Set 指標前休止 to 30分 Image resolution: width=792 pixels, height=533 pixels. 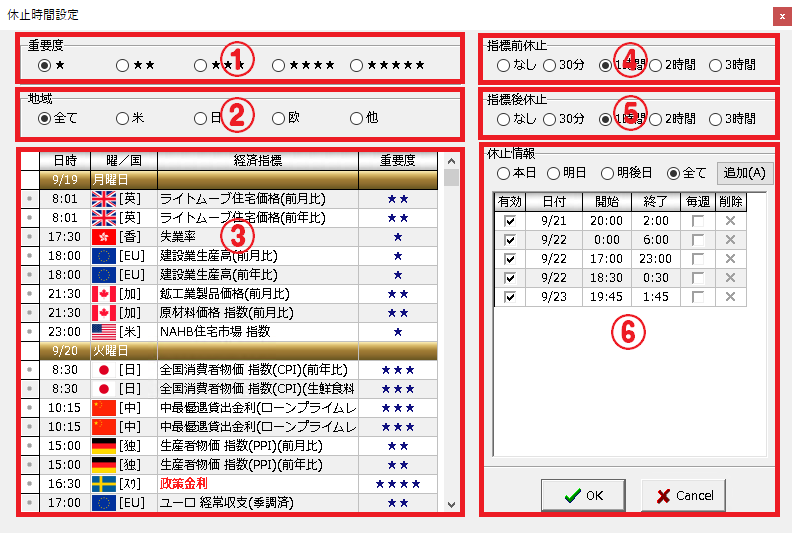click(x=550, y=66)
